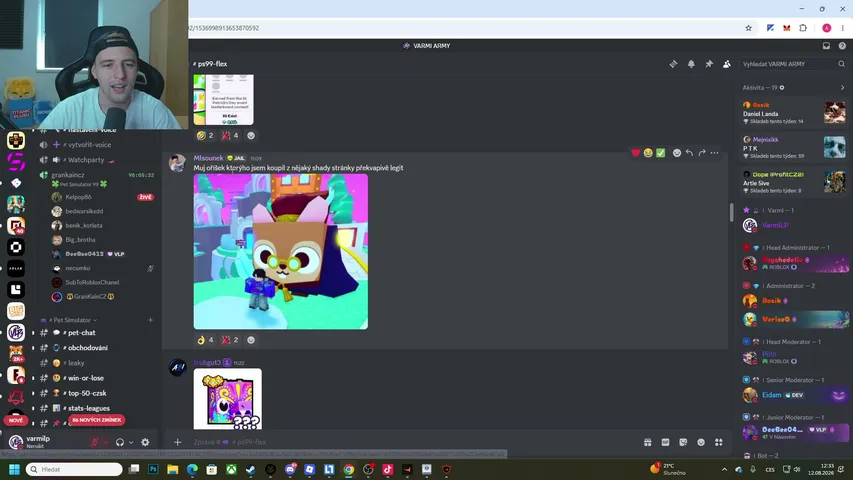Toggle headphones deafen in user panel
Viewport: 853px width, 480px height.
120,442
